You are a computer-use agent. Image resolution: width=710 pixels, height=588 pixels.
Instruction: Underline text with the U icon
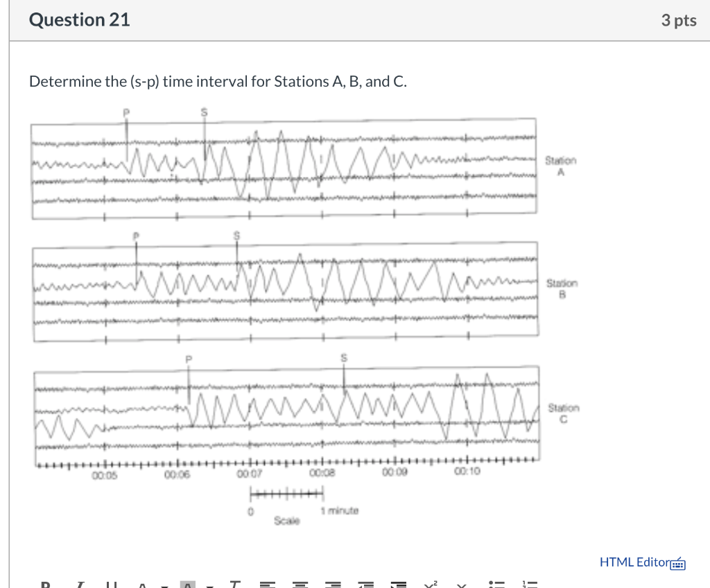(x=112, y=586)
